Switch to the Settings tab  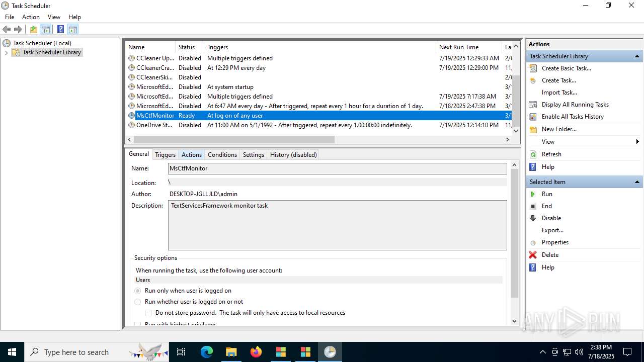click(253, 155)
